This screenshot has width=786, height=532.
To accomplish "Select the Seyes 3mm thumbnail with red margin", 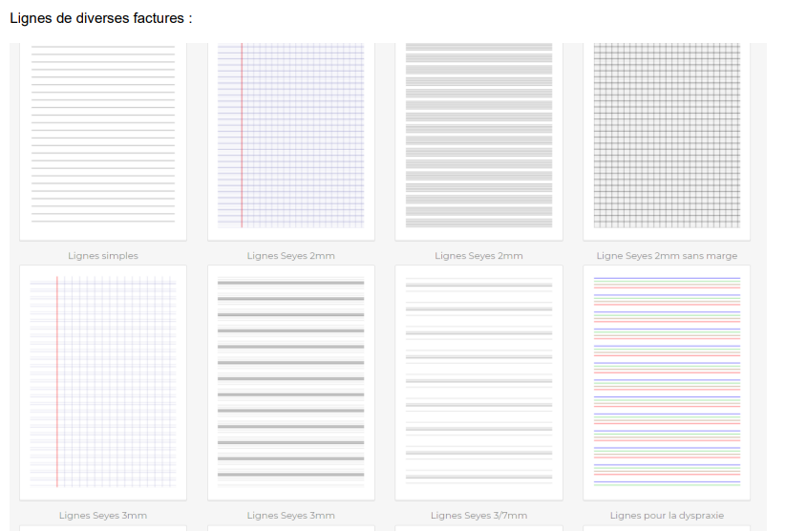I will click(x=103, y=382).
